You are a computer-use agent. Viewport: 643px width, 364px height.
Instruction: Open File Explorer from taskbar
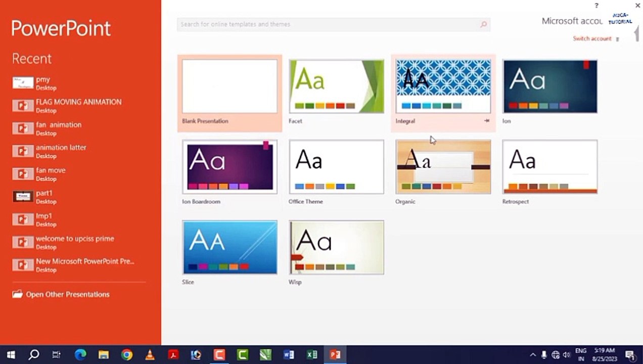[104, 354]
